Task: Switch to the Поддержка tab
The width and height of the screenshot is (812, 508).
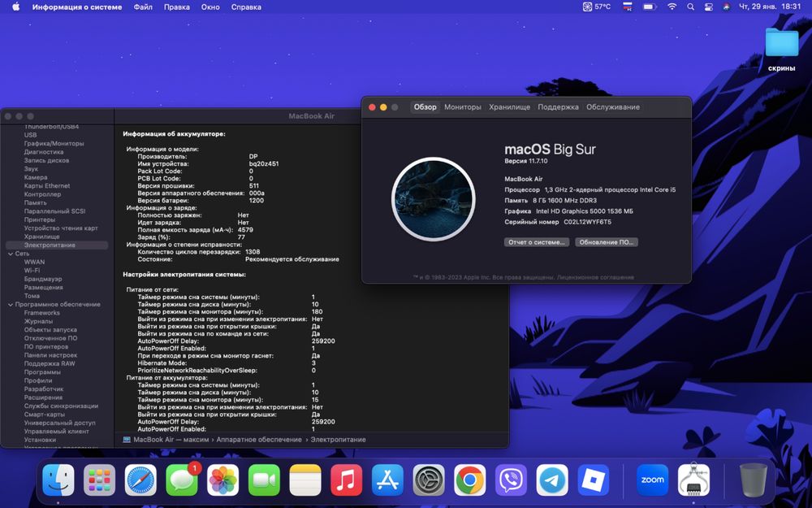Action: (558, 106)
